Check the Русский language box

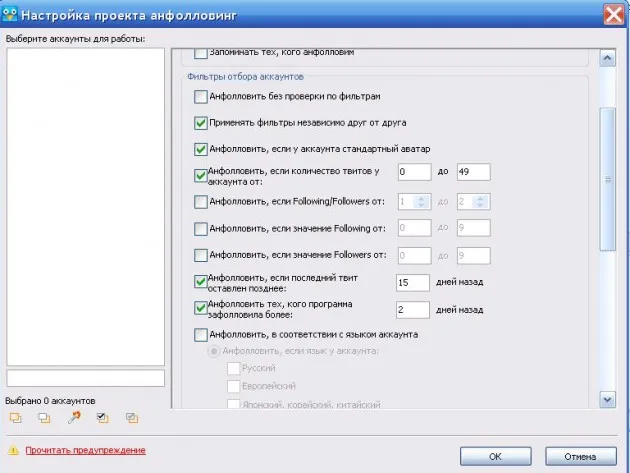coord(233,368)
